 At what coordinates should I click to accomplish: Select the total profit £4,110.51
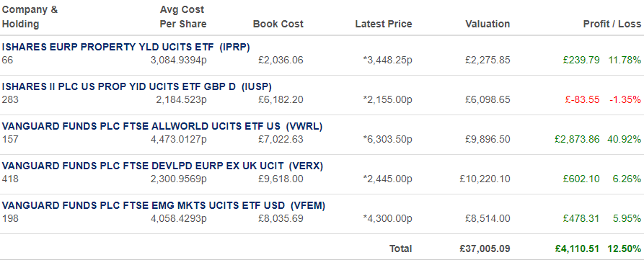pyautogui.click(x=577, y=249)
